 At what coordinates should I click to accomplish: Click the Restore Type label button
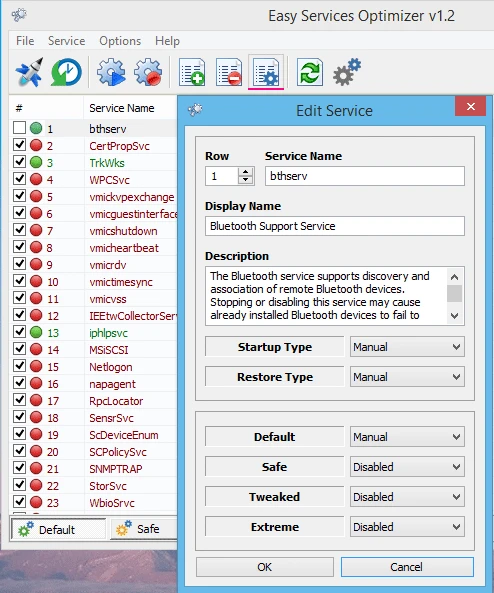[x=275, y=377]
